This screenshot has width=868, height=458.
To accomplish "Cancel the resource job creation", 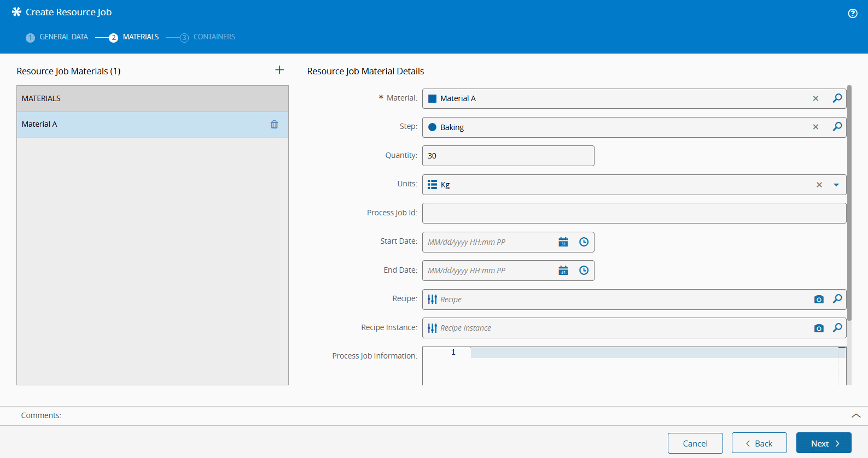I will (x=695, y=443).
